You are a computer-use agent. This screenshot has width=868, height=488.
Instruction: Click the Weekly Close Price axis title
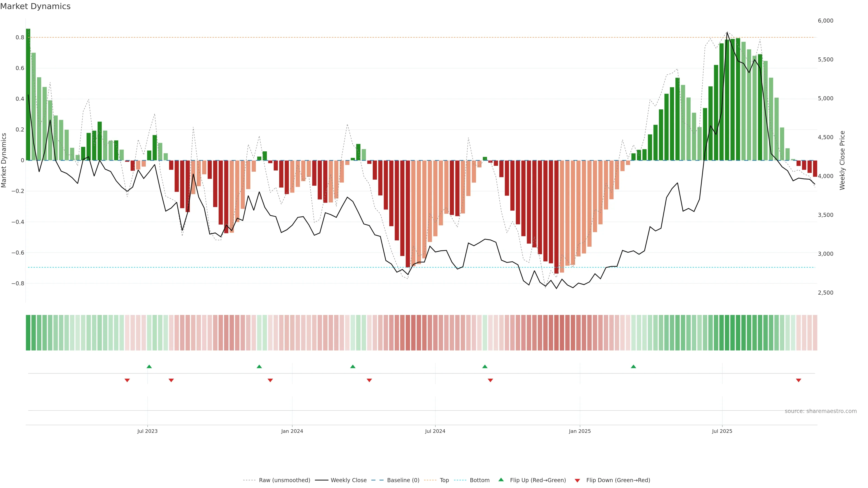pyautogui.click(x=842, y=160)
